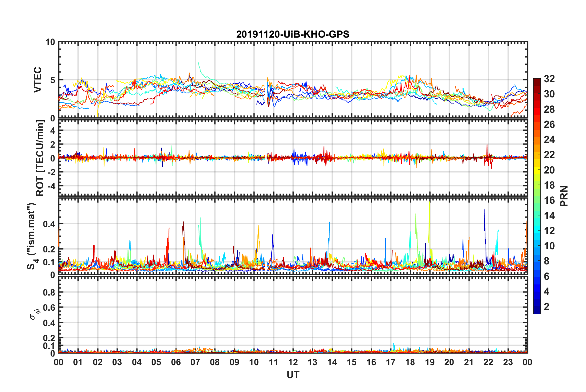Click ROT y-axis tick label -2

point(51,172)
